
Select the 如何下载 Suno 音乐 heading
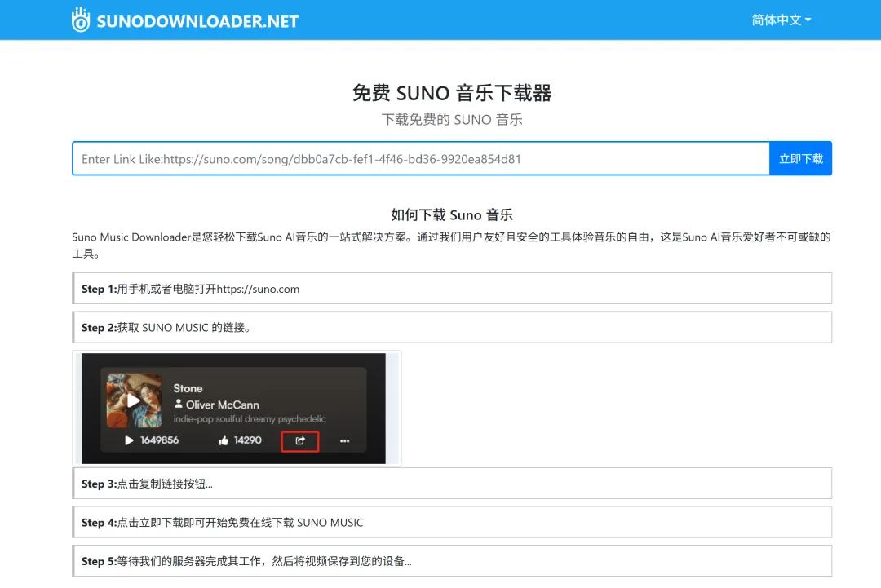[452, 215]
